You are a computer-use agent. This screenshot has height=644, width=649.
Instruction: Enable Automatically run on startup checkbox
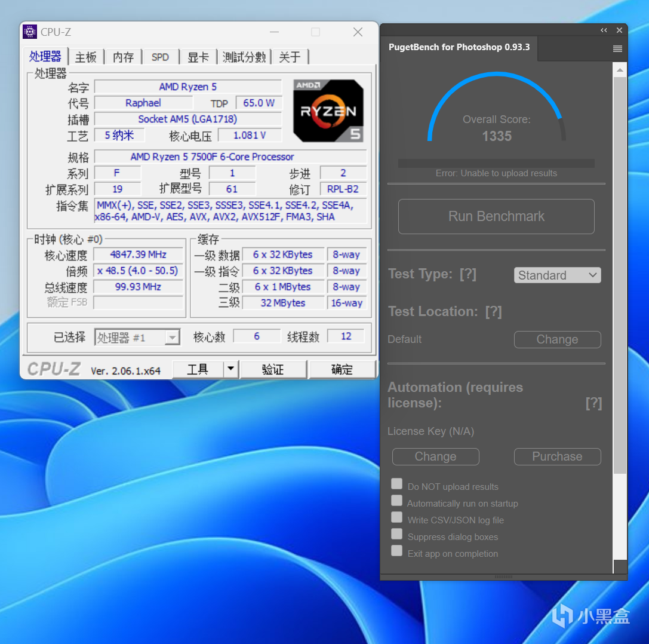pos(396,500)
